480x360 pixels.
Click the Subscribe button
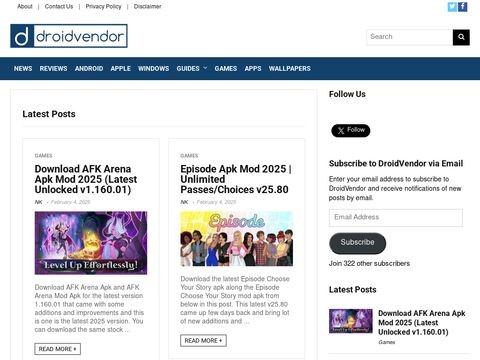point(357,243)
